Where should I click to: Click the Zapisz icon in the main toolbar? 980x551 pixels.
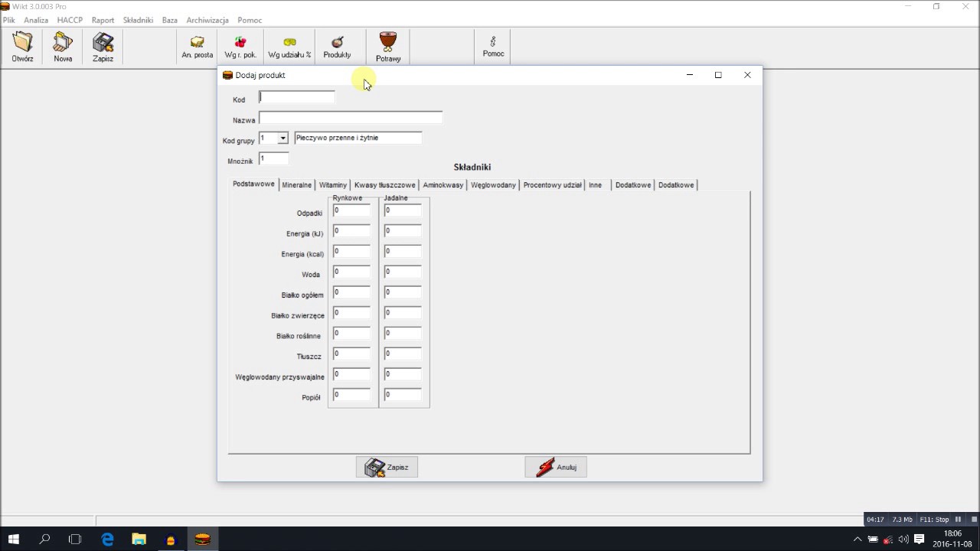[x=103, y=47]
